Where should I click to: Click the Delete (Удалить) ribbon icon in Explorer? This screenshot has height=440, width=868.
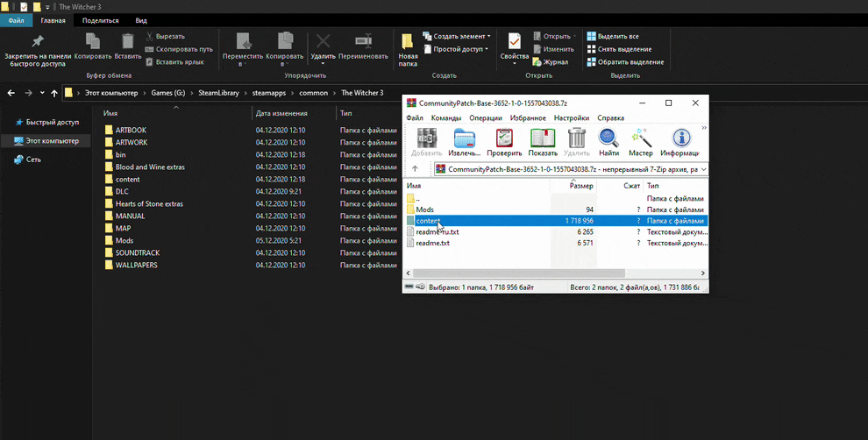(324, 41)
